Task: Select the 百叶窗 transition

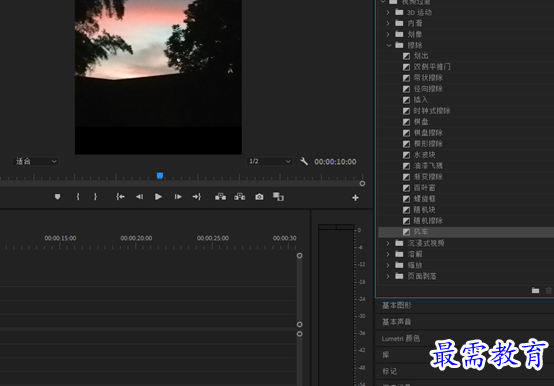Action: (x=424, y=188)
